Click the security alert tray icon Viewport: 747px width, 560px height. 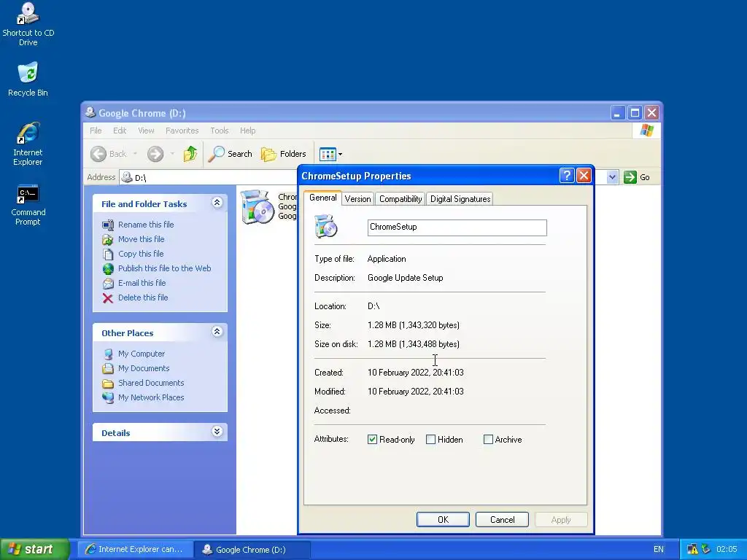[x=692, y=549]
